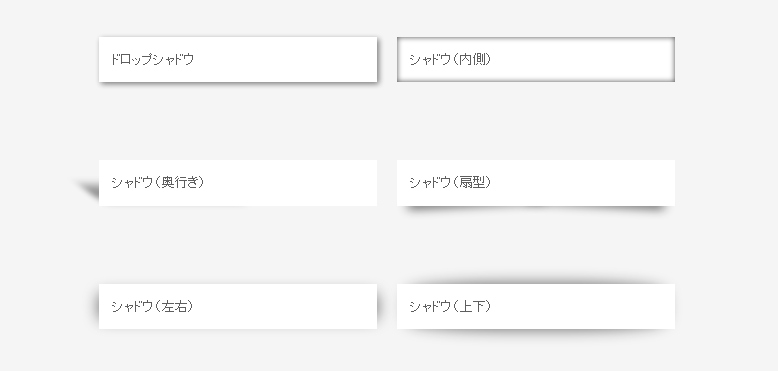Click the curved shadow beneath 扇型 box

(536, 209)
